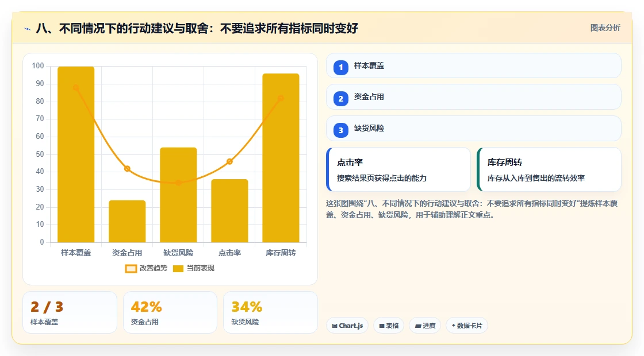Open the 点击率 definition card
The height and width of the screenshot is (356, 644).
398,169
